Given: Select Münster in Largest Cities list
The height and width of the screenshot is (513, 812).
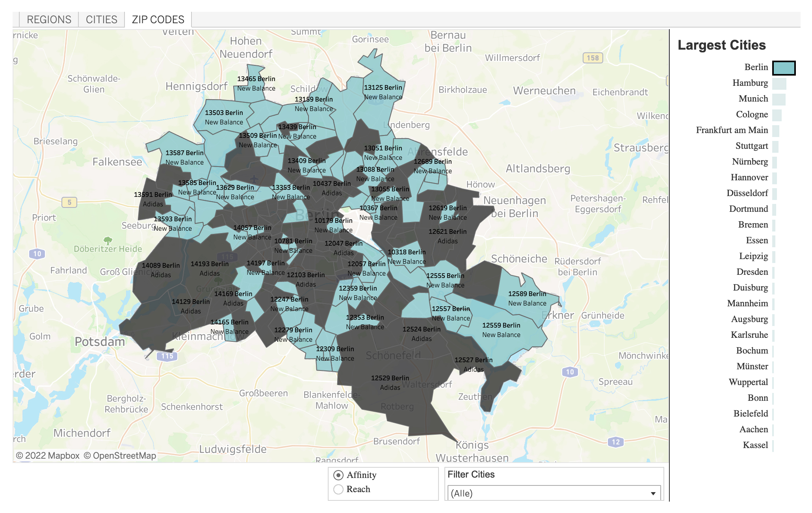Looking at the screenshot, I should pos(752,367).
